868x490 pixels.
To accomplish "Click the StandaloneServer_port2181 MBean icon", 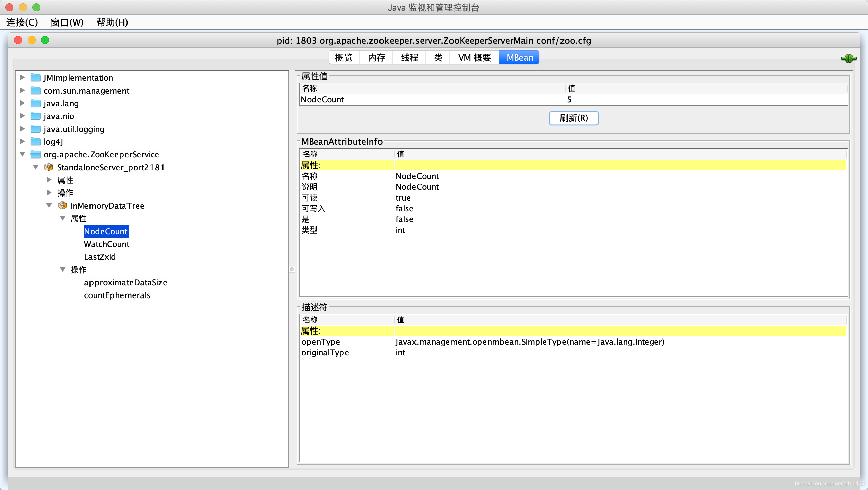I will (x=49, y=167).
